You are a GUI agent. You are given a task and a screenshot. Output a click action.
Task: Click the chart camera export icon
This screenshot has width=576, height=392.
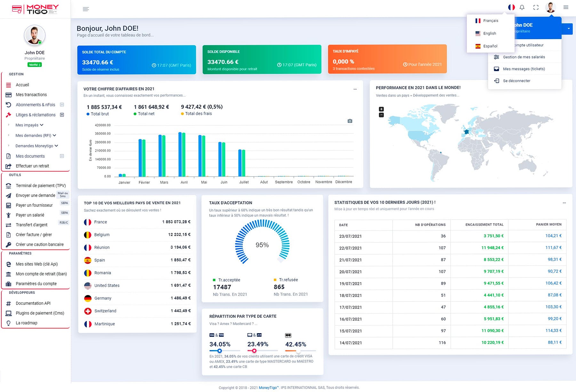tap(350, 121)
